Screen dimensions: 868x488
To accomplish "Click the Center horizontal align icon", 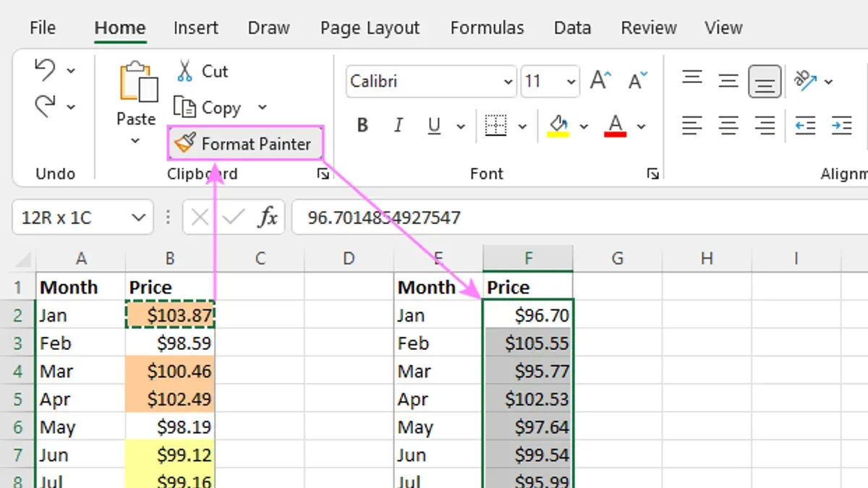I will (728, 126).
